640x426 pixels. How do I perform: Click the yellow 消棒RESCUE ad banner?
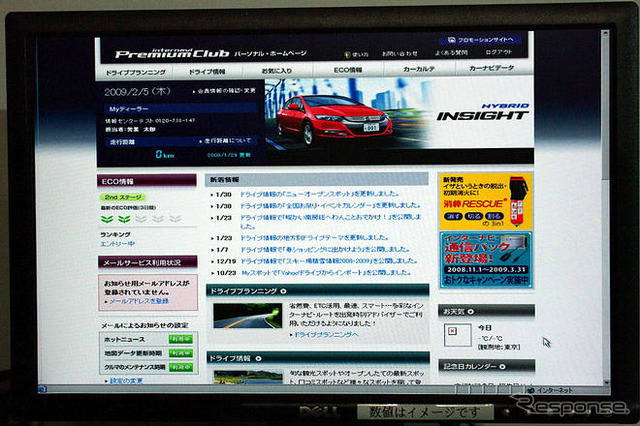coord(486,201)
